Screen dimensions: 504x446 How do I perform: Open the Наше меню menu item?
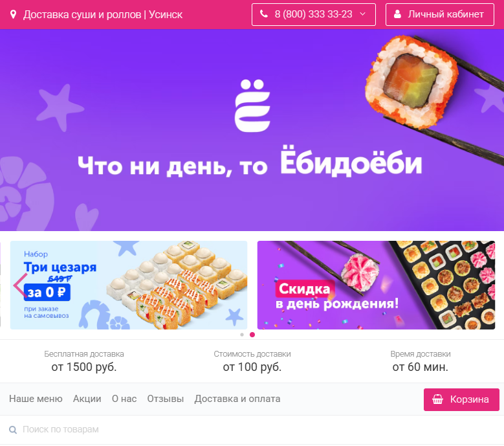click(36, 399)
